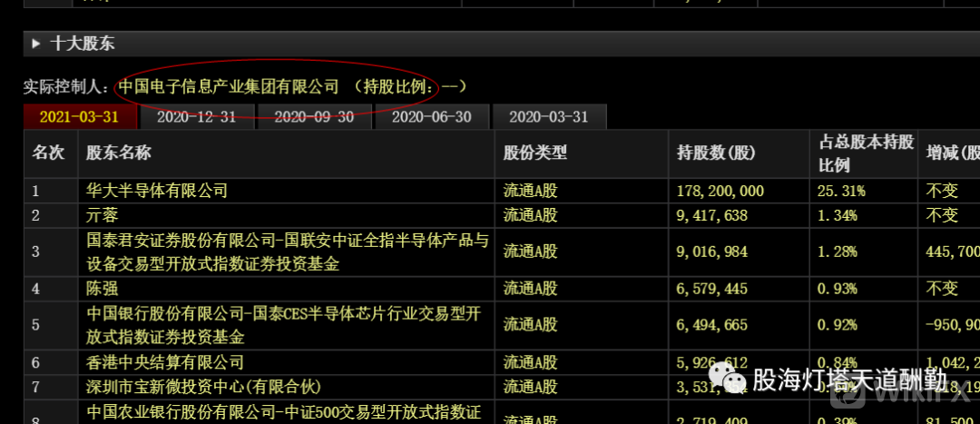Open shareholder 陈强 entry

[103, 289]
